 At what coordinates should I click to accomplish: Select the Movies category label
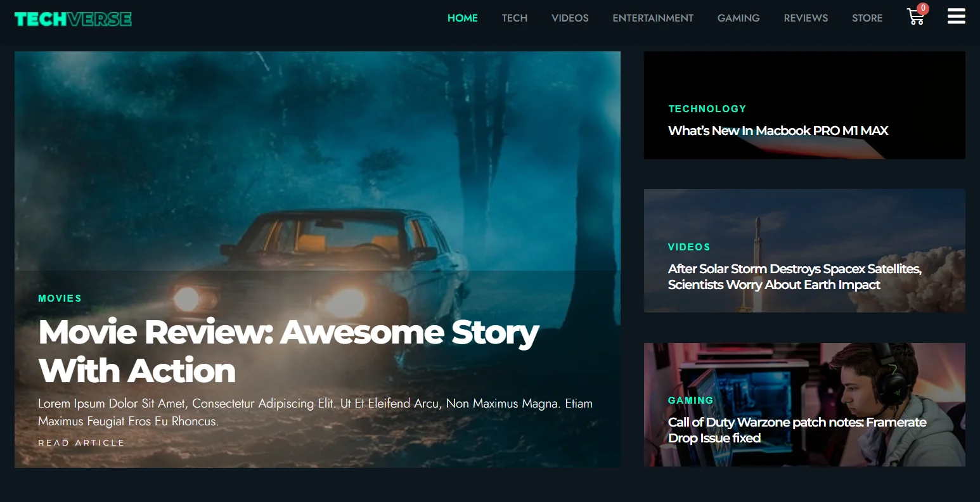click(x=60, y=298)
